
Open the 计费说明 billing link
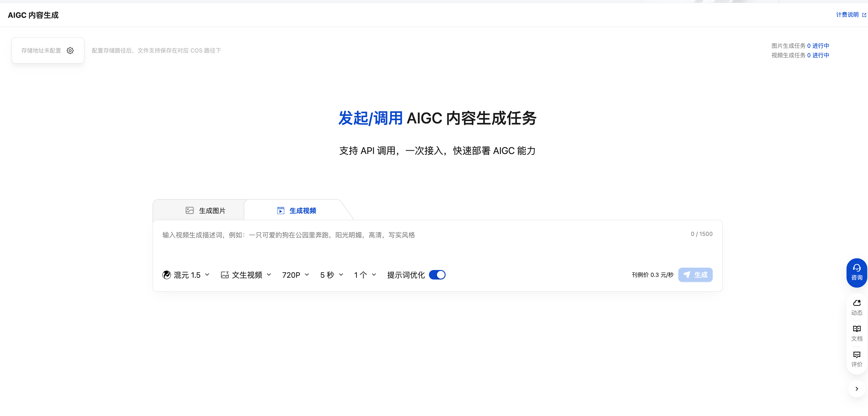point(847,15)
